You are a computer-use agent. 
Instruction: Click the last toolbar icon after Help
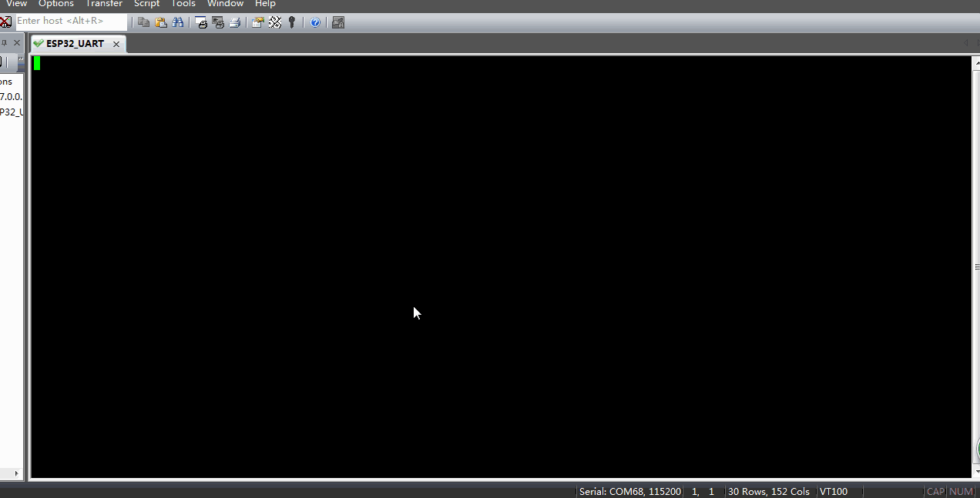tap(338, 22)
